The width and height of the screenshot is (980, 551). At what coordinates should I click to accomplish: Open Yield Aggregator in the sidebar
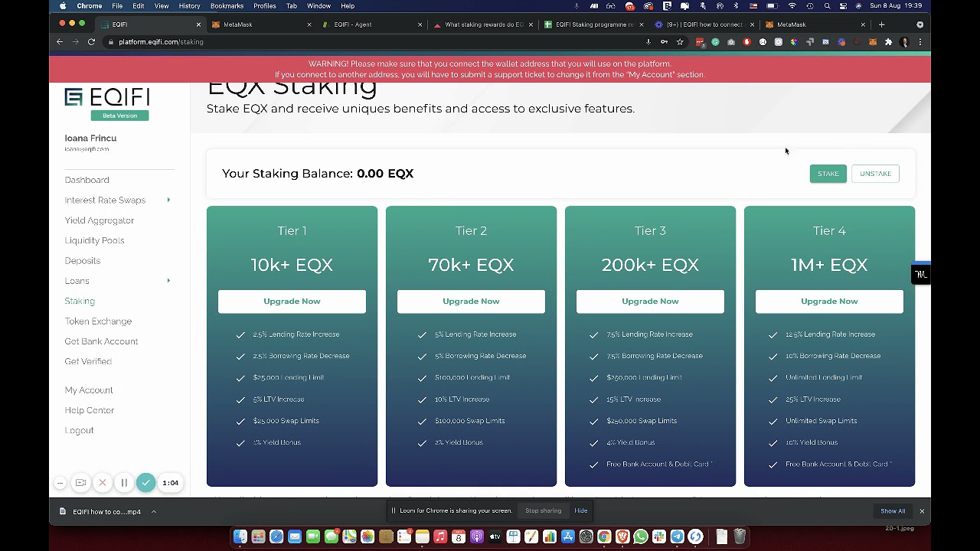click(100, 220)
